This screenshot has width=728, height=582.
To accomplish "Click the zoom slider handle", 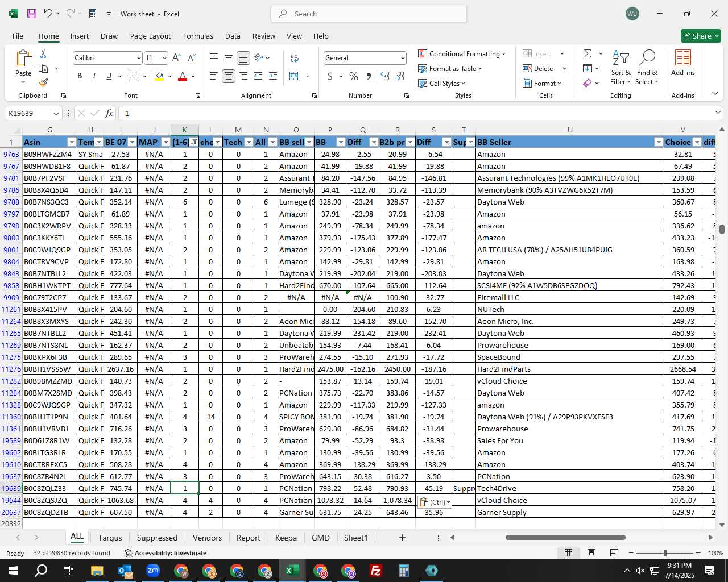I will tap(665, 553).
